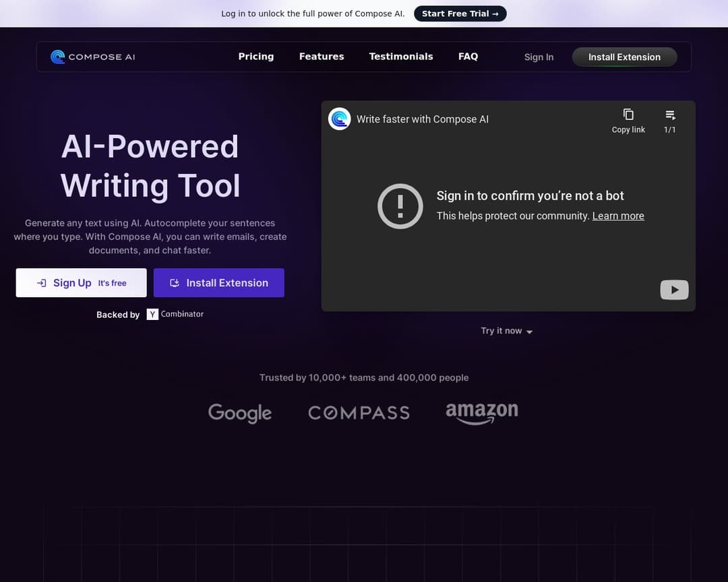
Task: Click Sign In
Action: [539, 57]
